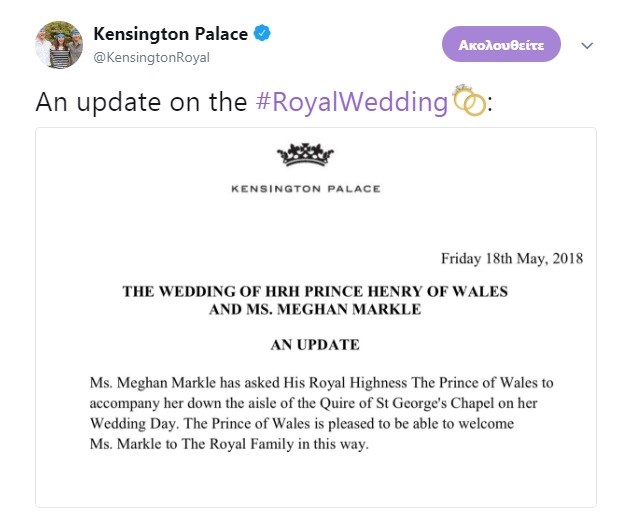The image size is (624, 514).
Task: Click the date Friday 18th May, 2018
Action: 511,258
